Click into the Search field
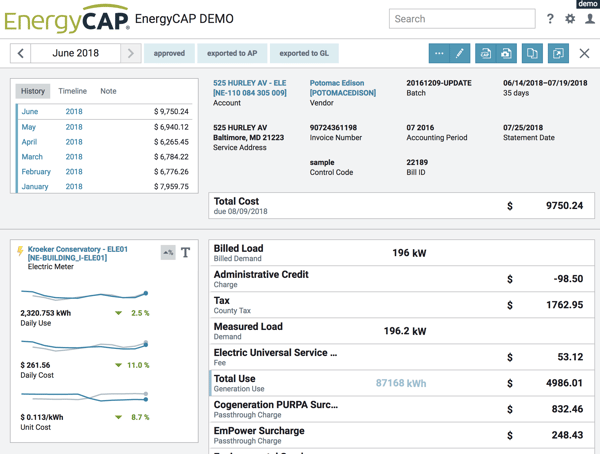The width and height of the screenshot is (600, 454). click(460, 18)
